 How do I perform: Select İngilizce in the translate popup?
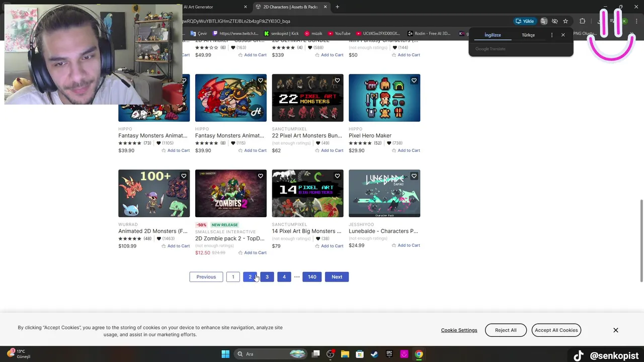(x=493, y=35)
